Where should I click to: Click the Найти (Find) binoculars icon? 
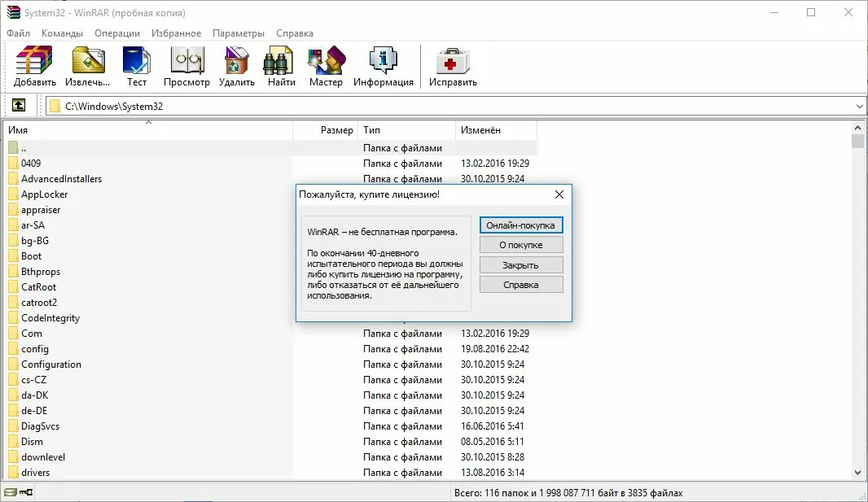tap(281, 67)
